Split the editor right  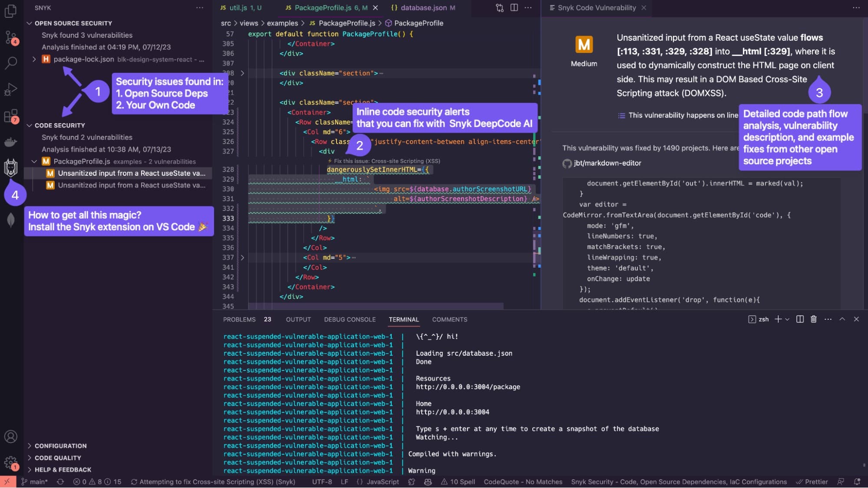coord(514,8)
